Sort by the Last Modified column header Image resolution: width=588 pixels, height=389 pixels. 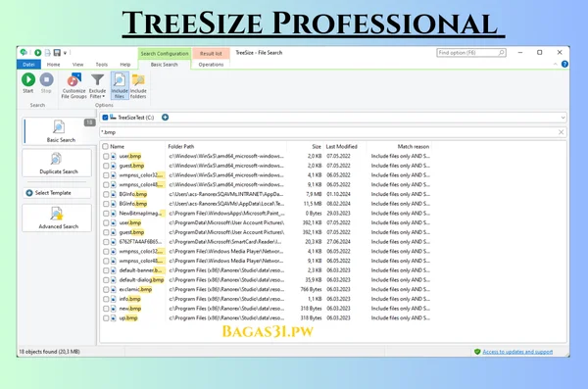coord(341,146)
